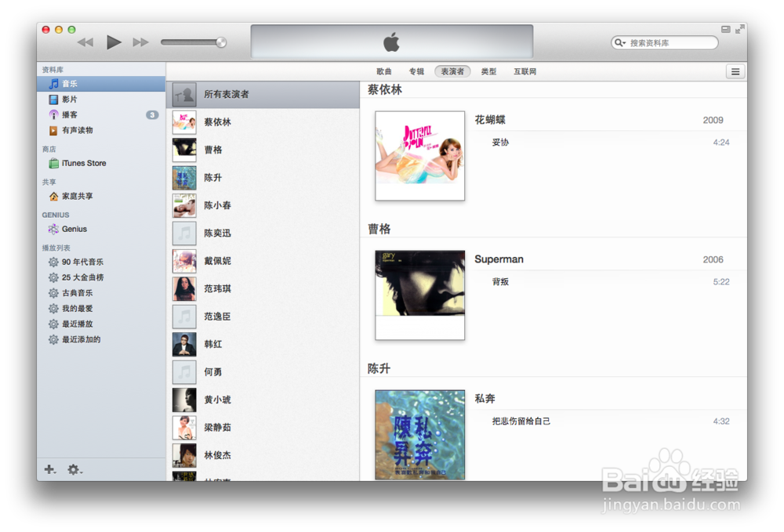Click album title 私奔
Image resolution: width=784 pixels, height=532 pixels.
click(485, 399)
